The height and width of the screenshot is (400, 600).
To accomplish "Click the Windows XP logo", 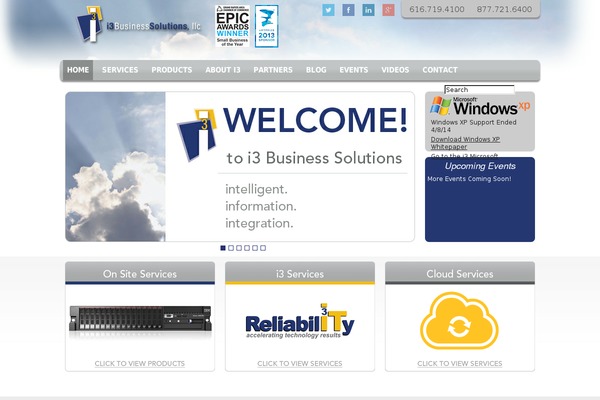I will point(480,106).
